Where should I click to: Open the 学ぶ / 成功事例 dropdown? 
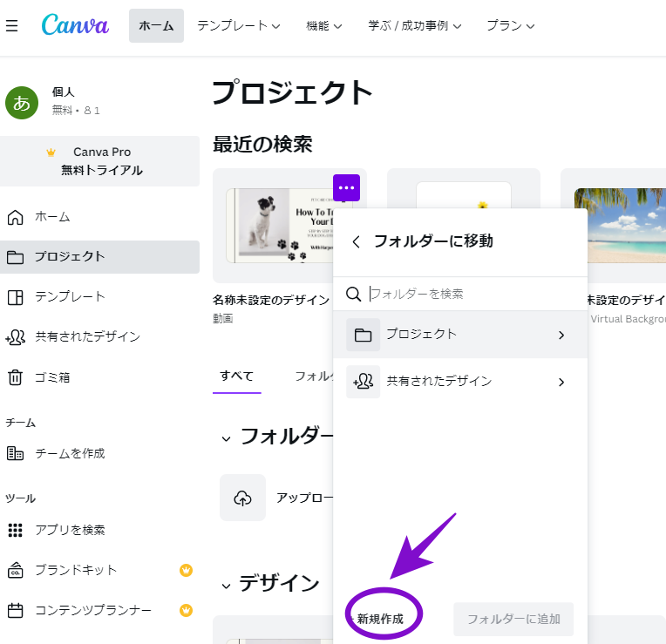click(415, 26)
